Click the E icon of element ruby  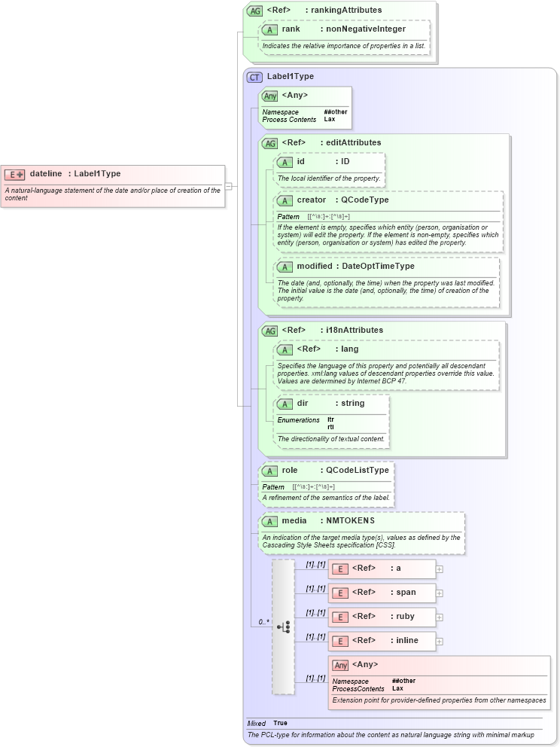[340, 617]
